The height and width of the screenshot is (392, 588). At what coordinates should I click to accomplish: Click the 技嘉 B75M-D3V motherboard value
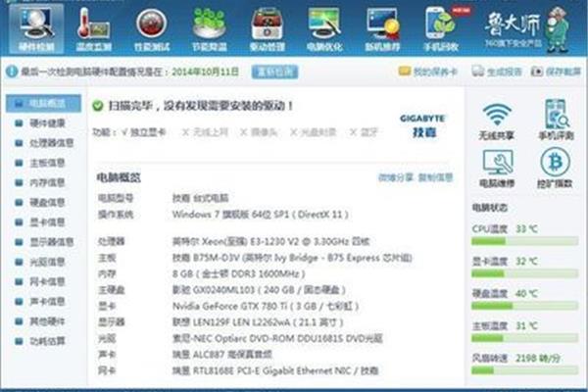[292, 258]
